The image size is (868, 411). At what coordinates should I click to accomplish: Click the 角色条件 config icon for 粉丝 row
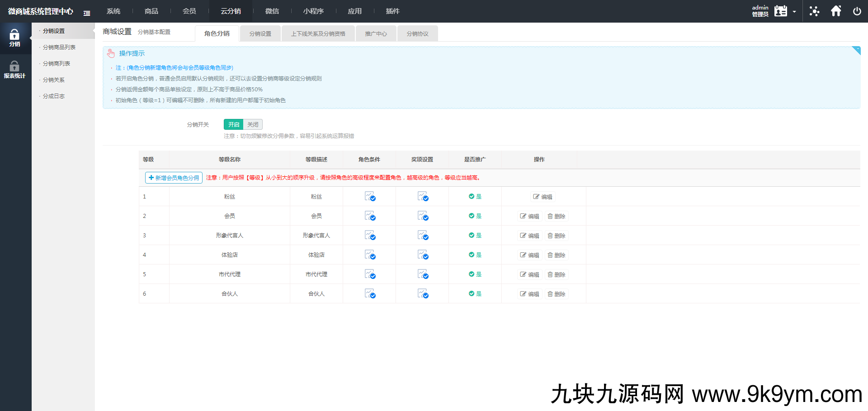pyautogui.click(x=369, y=196)
